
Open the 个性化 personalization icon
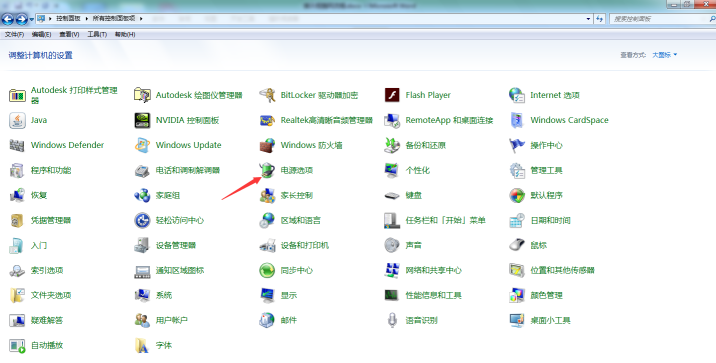click(392, 170)
